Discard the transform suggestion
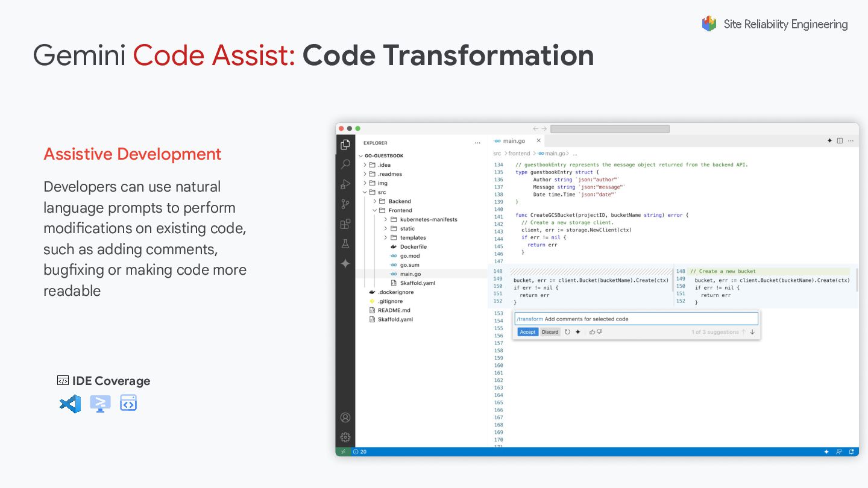 [x=550, y=332]
